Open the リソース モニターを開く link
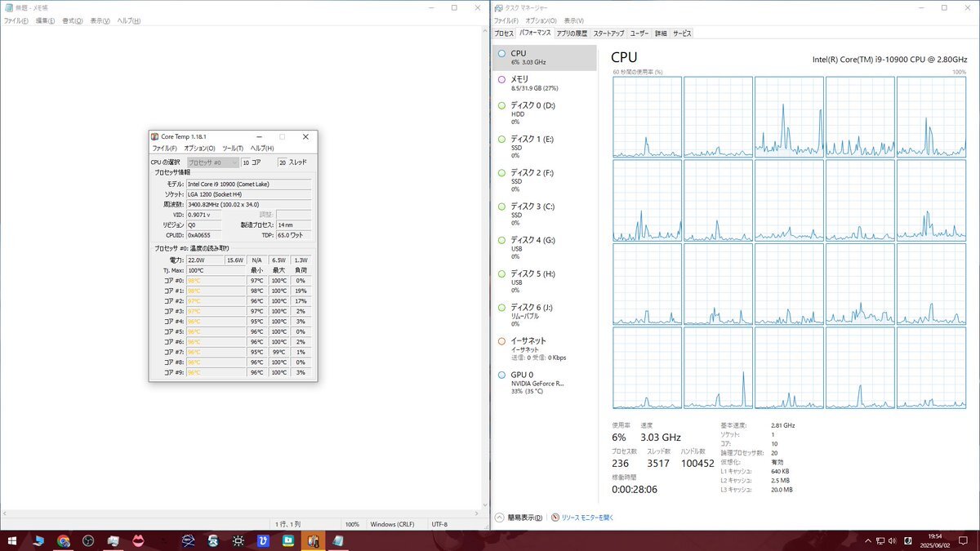 point(587,518)
